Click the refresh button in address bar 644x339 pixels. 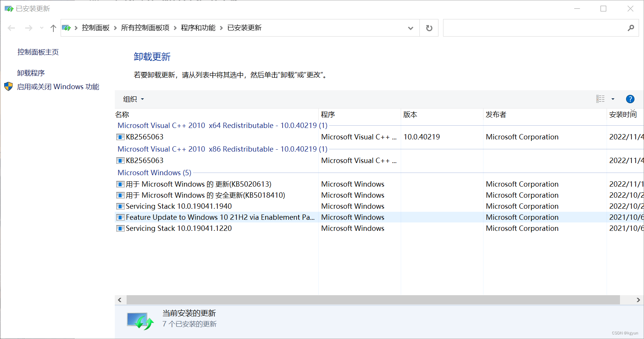[429, 28]
